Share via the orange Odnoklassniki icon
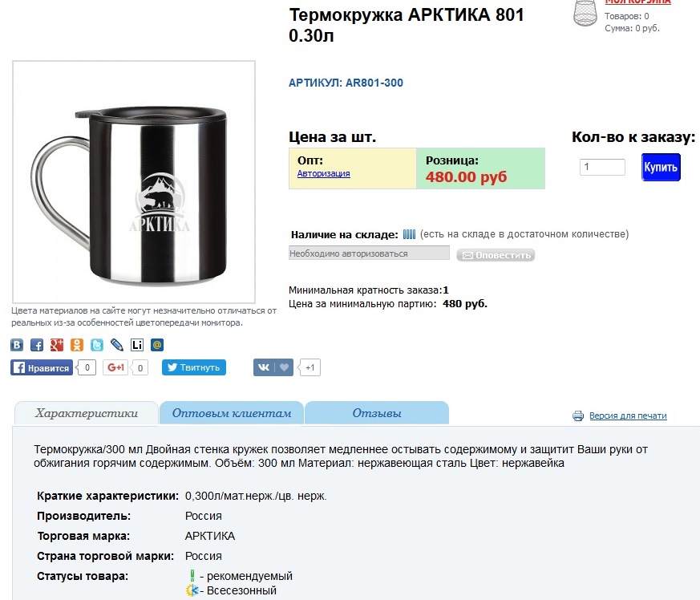Viewport: 700px width, 600px height. 77,345
